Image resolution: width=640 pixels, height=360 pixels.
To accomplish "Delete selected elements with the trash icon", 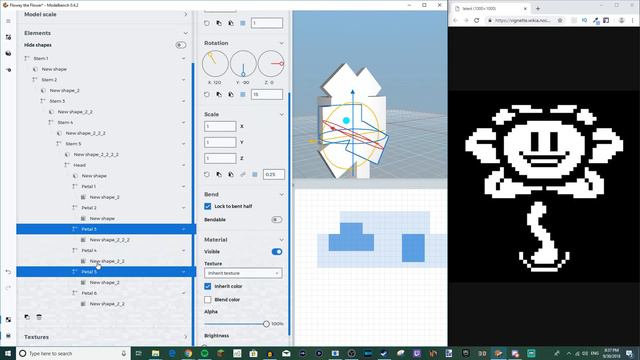I will pyautogui.click(x=39, y=317).
